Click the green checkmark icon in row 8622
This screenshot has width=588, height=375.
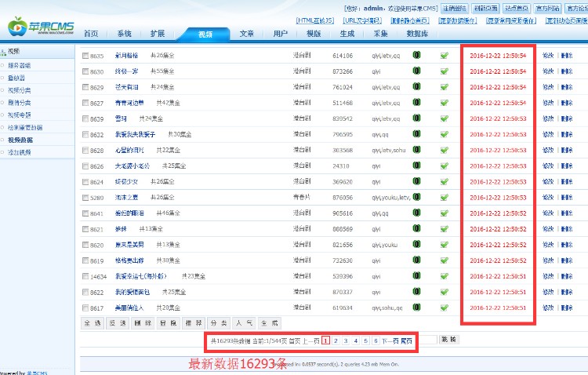click(445, 292)
